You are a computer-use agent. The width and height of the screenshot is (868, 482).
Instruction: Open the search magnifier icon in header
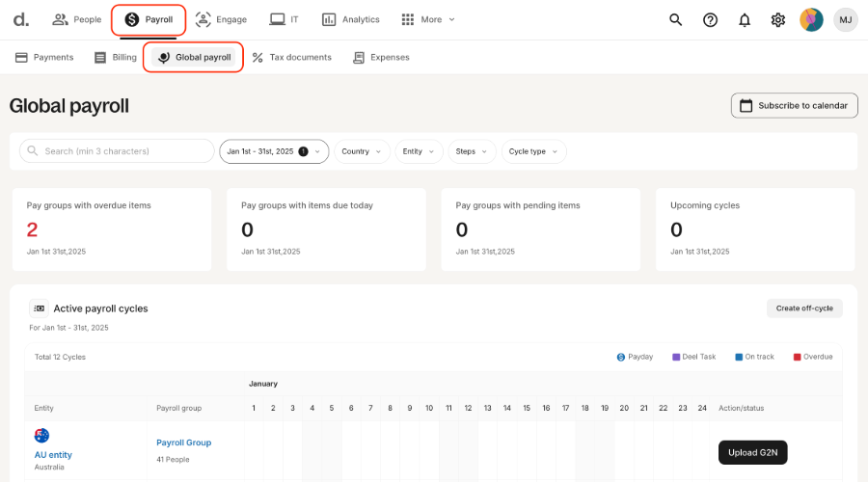(x=675, y=19)
